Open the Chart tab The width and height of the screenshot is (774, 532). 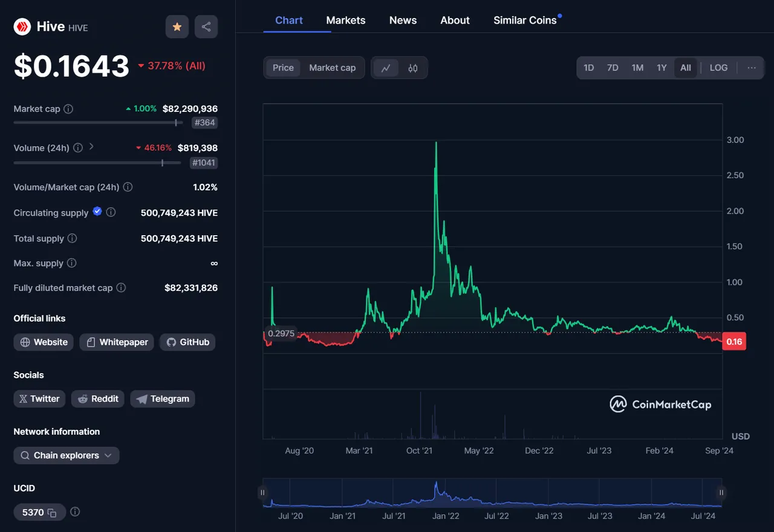click(289, 20)
